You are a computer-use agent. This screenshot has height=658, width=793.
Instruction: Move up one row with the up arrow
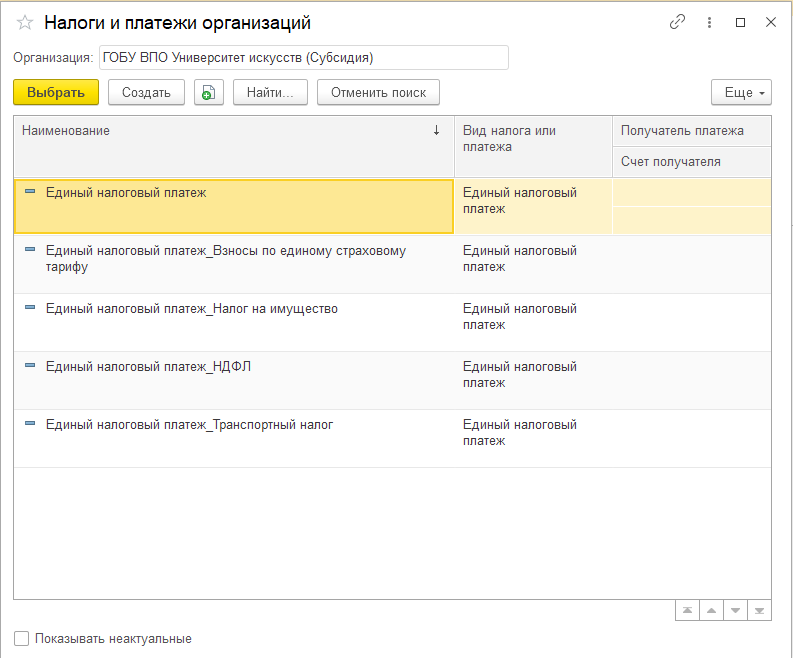[x=712, y=610]
